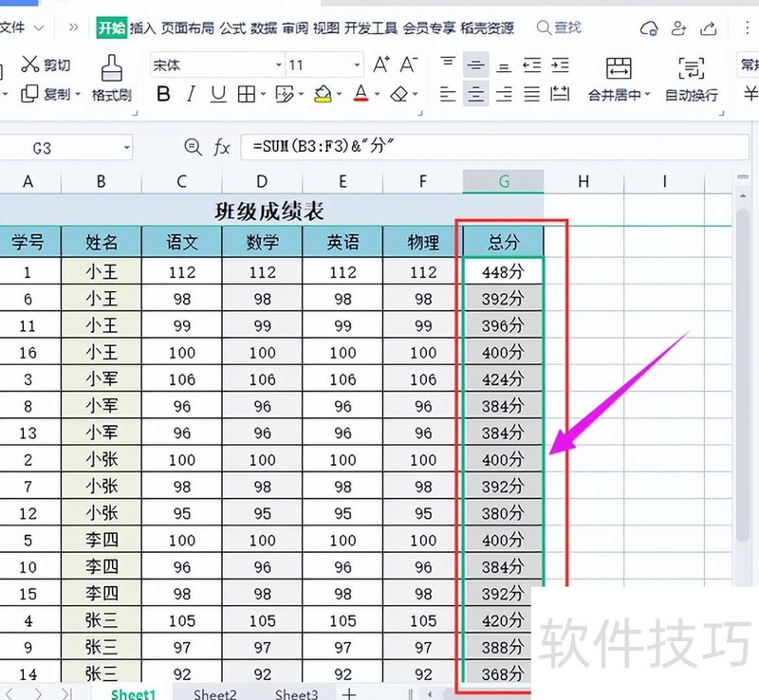Expand the Name Box dropdown arrow
The width and height of the screenshot is (759, 700).
pos(126,148)
